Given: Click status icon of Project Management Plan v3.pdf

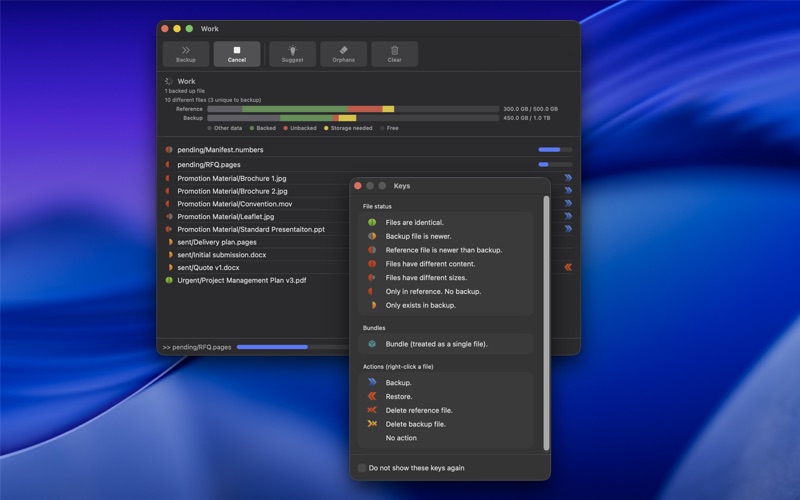Looking at the screenshot, I should 169,280.
